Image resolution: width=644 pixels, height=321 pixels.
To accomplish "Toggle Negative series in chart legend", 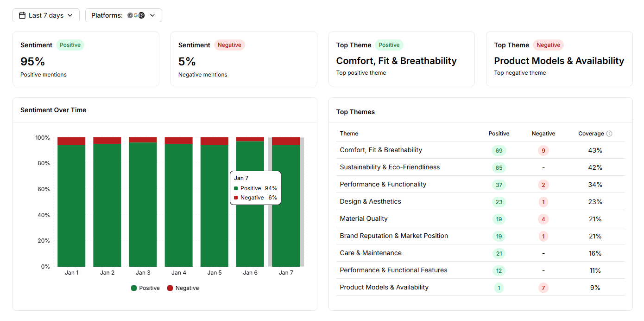I will click(x=183, y=288).
